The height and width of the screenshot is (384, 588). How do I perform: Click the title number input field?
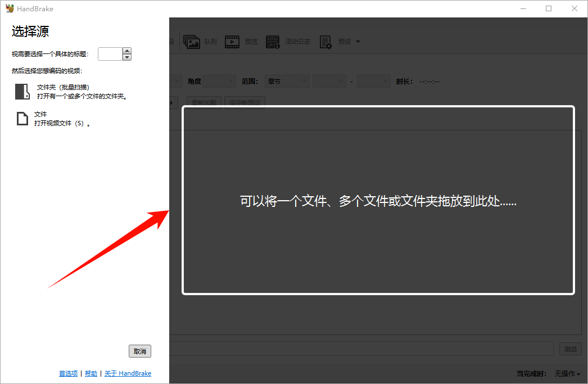(x=110, y=54)
